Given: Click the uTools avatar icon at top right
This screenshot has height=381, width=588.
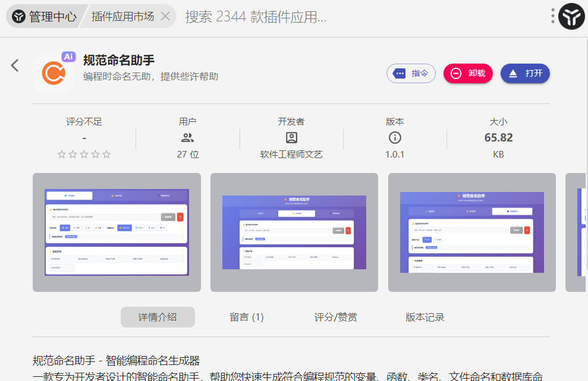Looking at the screenshot, I should pos(571,16).
